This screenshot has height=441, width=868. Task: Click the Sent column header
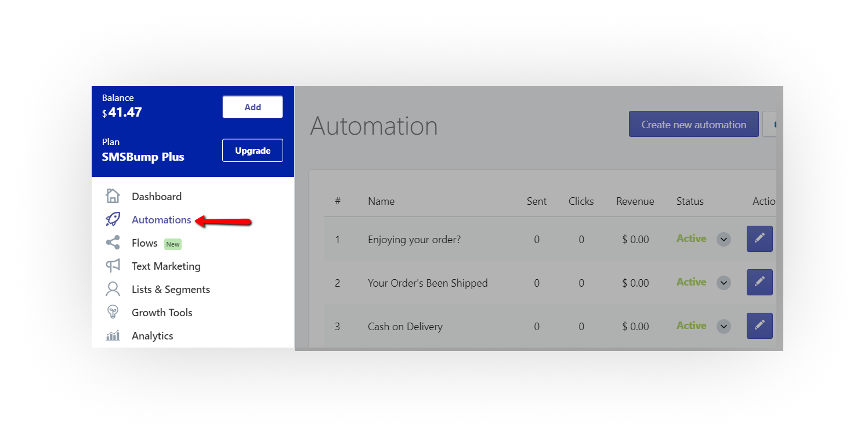point(537,201)
